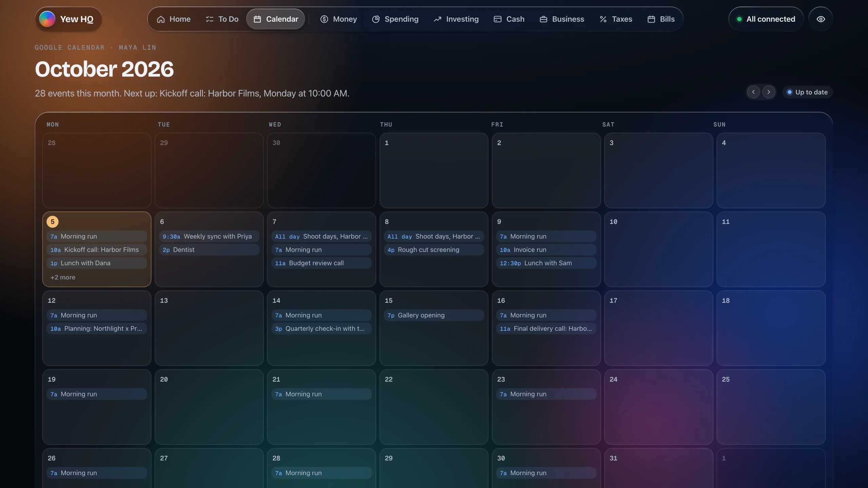Viewport: 868px width, 488px height.
Task: Open the Invoice run event
Action: point(546,250)
